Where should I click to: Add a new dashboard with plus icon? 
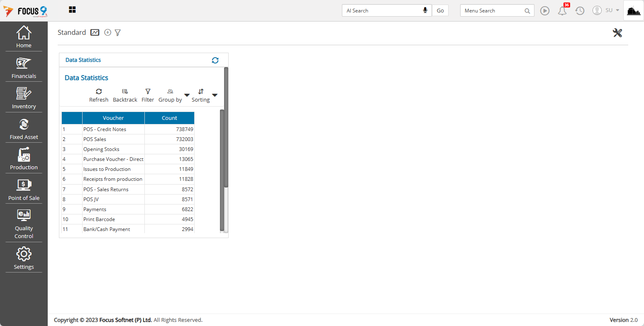tap(107, 32)
